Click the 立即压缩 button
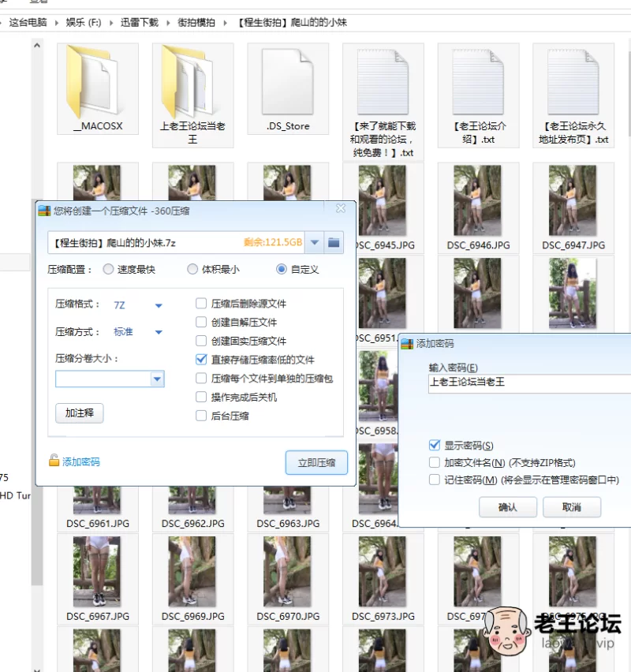Screen dimensions: 631x672 click(x=315, y=462)
